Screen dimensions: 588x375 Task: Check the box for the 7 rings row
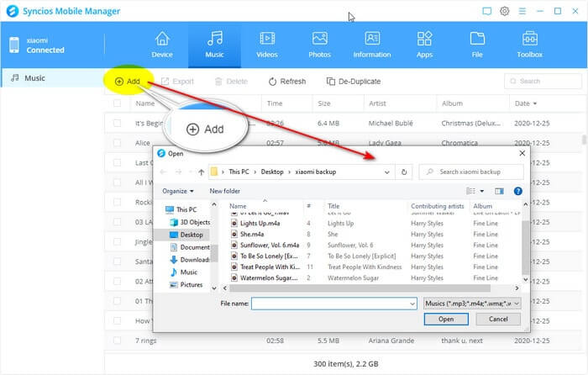click(117, 341)
